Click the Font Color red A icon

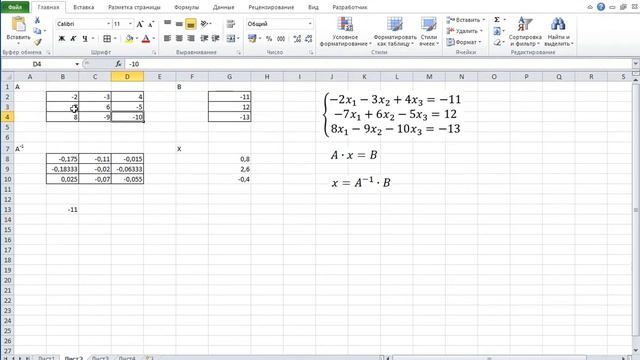pyautogui.click(x=146, y=38)
